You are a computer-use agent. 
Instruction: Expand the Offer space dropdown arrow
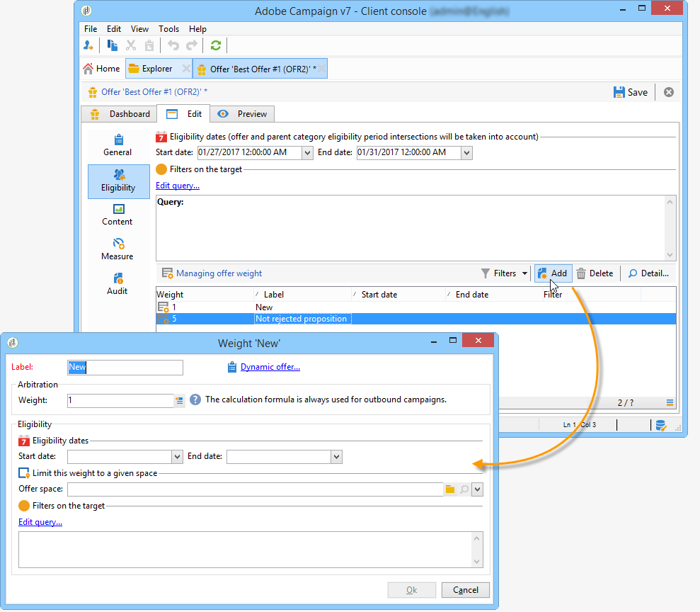click(477, 489)
